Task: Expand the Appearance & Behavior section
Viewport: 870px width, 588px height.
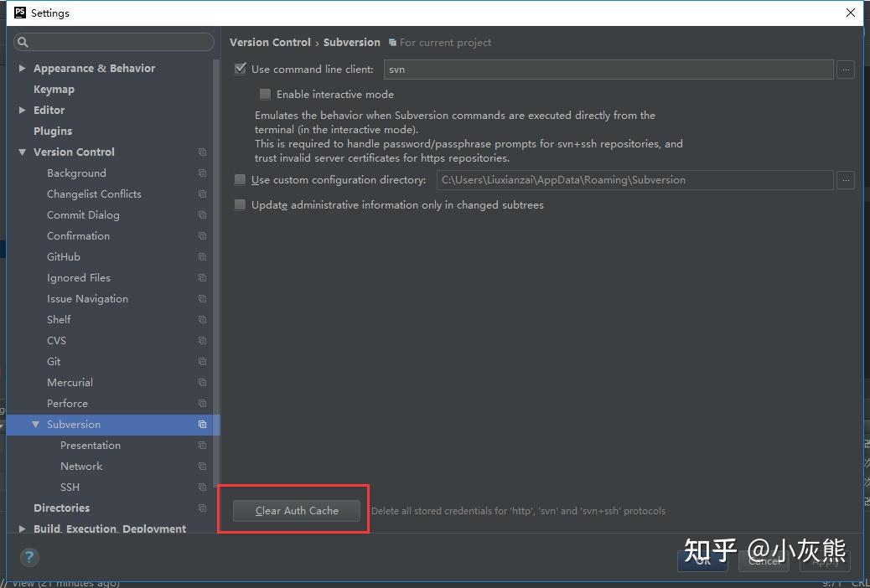Action: pyautogui.click(x=22, y=68)
